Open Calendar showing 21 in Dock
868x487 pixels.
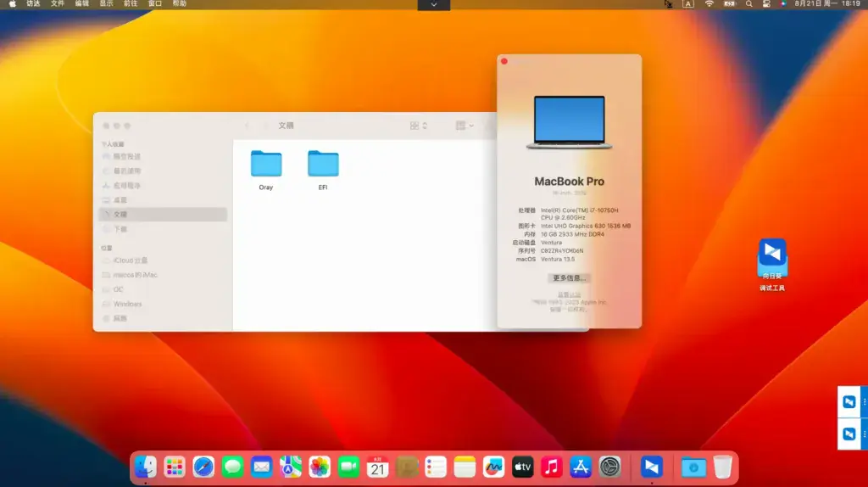point(377,467)
